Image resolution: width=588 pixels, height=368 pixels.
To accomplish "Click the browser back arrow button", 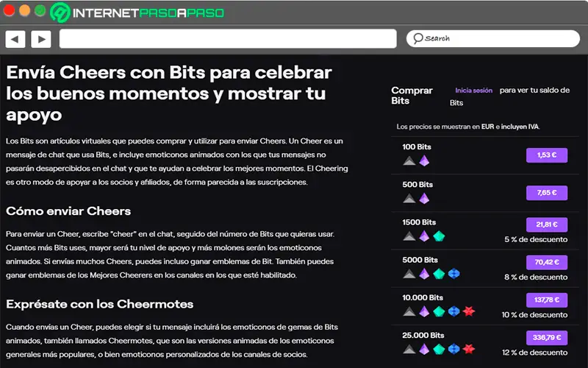I will [15, 39].
